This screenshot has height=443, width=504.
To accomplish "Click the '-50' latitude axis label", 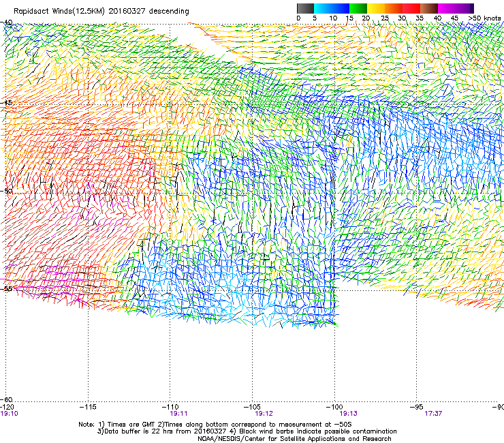I will [6, 191].
